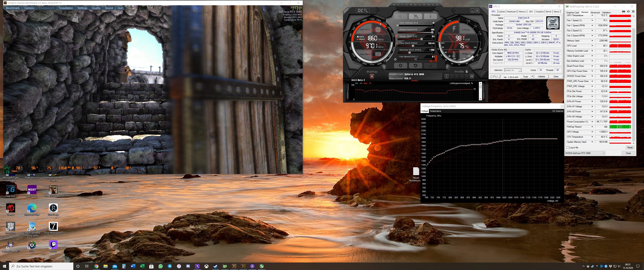Viewport: 644px width, 270px height.
Task: Open the CPU-Z Socket #1 selection dropdown
Action: click(513, 70)
